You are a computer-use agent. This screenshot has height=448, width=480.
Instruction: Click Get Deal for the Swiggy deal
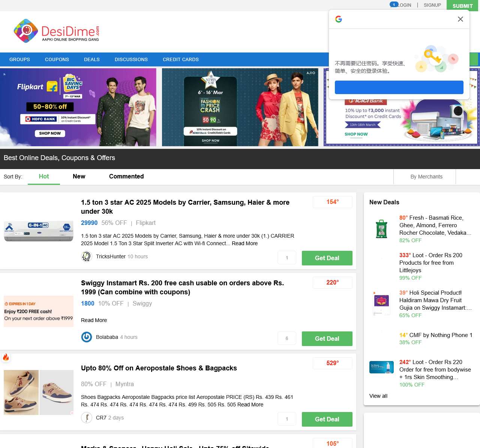(327, 339)
